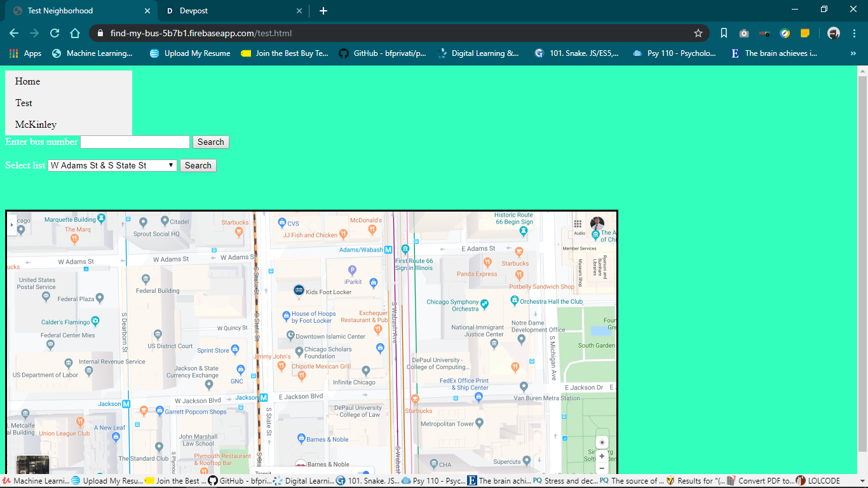Open the GitHub bfprivati bookmark in top bar
Screen dimensions: 868x488
(x=383, y=53)
